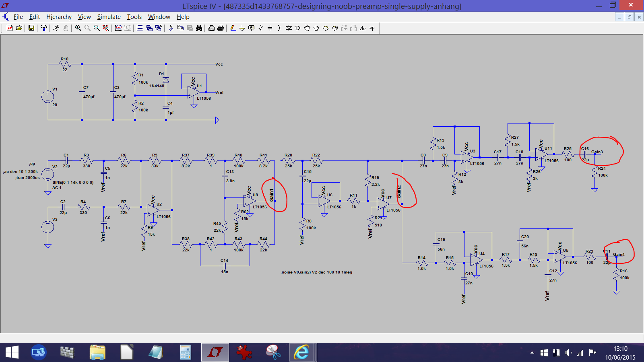The image size is (644, 362).
Task: Click the 'SINE(0 1 14k 0 0 0 0)' source value
Action: pyautogui.click(x=73, y=182)
